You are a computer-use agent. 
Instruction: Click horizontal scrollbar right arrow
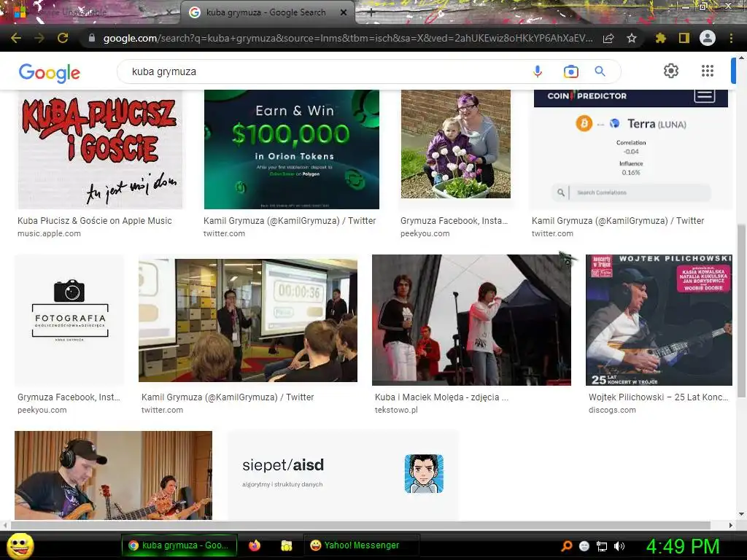pyautogui.click(x=731, y=525)
